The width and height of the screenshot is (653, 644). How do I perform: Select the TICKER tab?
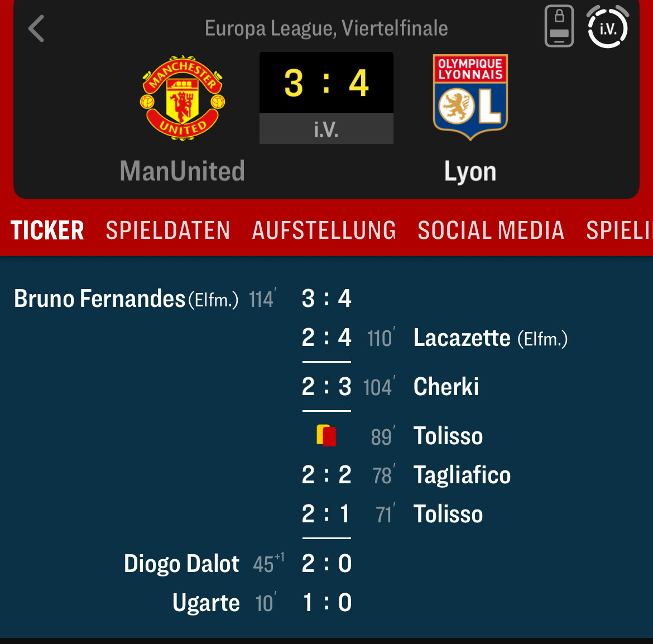tap(47, 230)
